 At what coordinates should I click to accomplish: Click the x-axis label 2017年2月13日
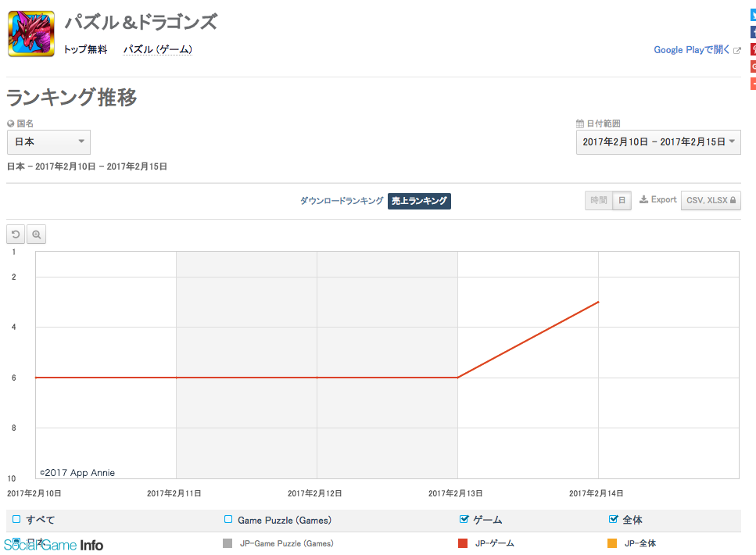tap(456, 493)
